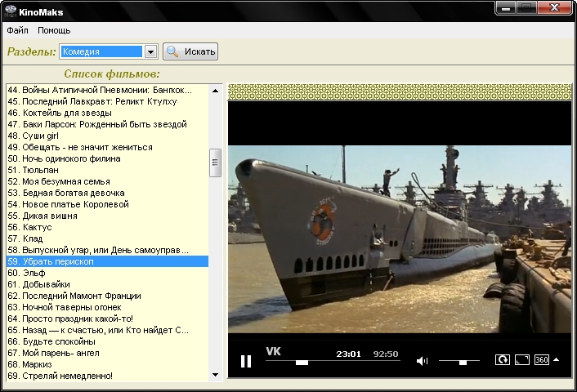Select film 65. Назад — к счастью

pyautogui.click(x=107, y=330)
